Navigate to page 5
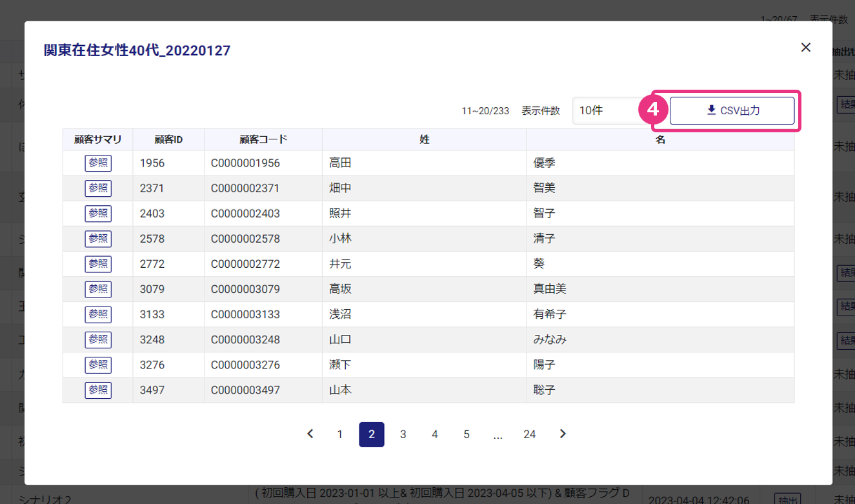The height and width of the screenshot is (504, 855). click(x=467, y=434)
